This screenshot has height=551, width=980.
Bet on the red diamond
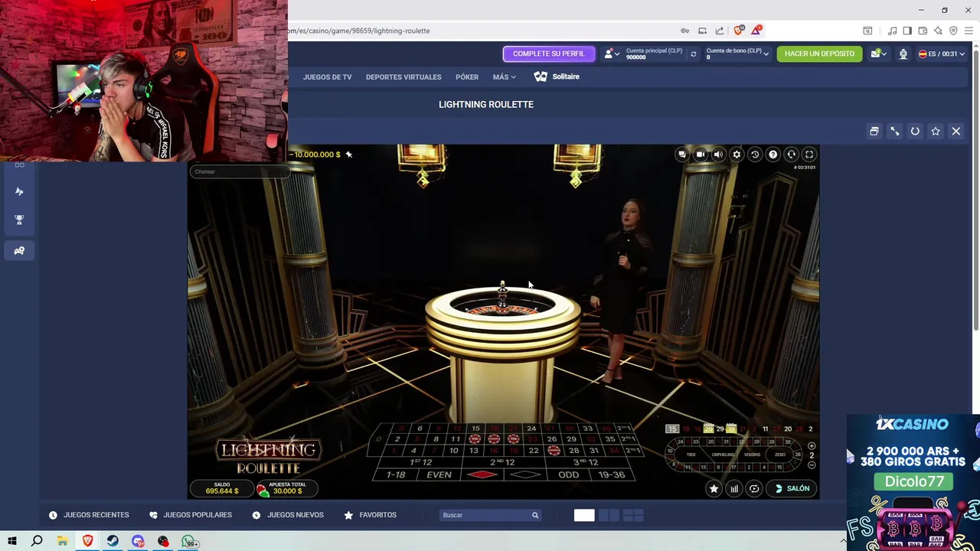tap(482, 474)
